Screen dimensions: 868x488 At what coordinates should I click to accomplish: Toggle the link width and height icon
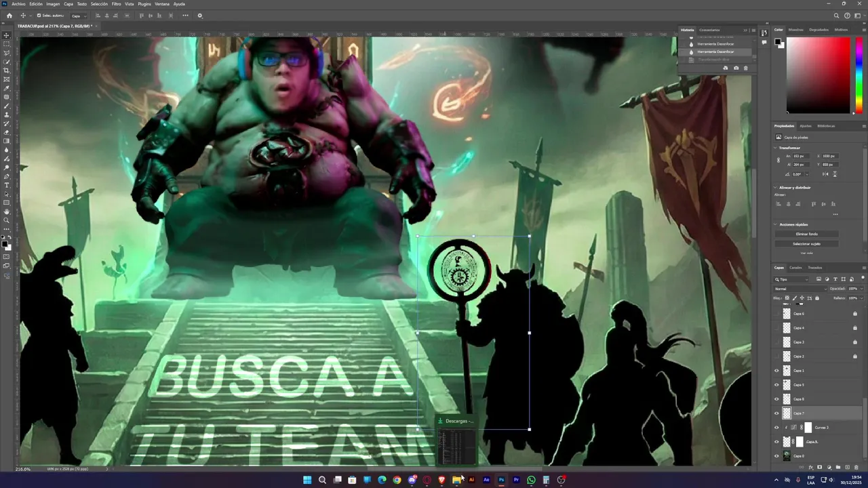pos(778,160)
